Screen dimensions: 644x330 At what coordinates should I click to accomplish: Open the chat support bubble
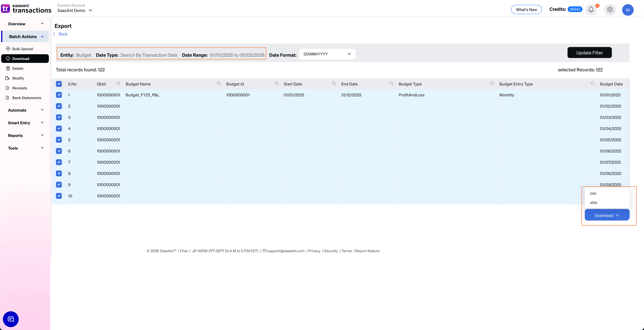(10, 319)
